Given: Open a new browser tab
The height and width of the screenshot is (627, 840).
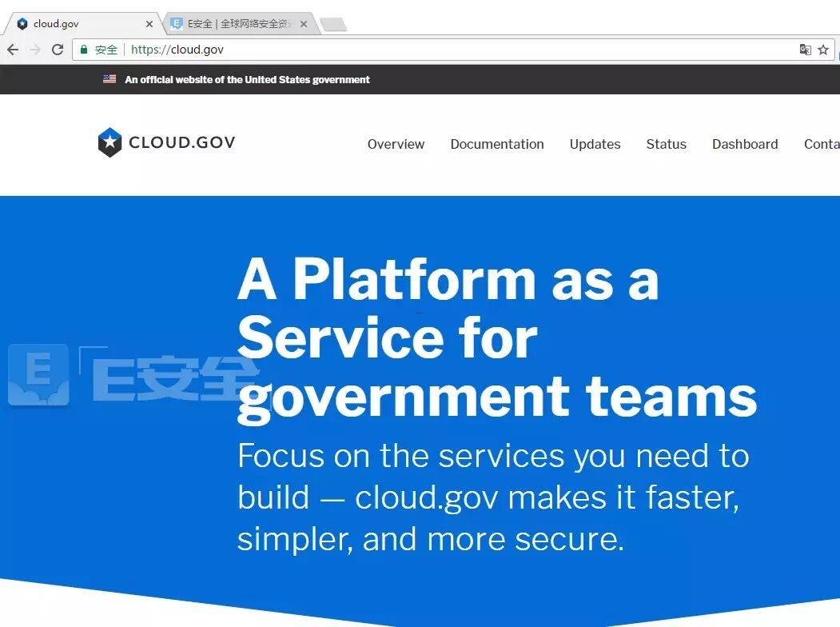Looking at the screenshot, I should 333,24.
